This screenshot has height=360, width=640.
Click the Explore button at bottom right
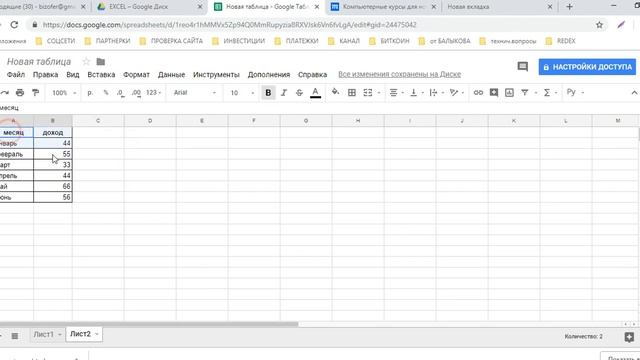coord(629,337)
